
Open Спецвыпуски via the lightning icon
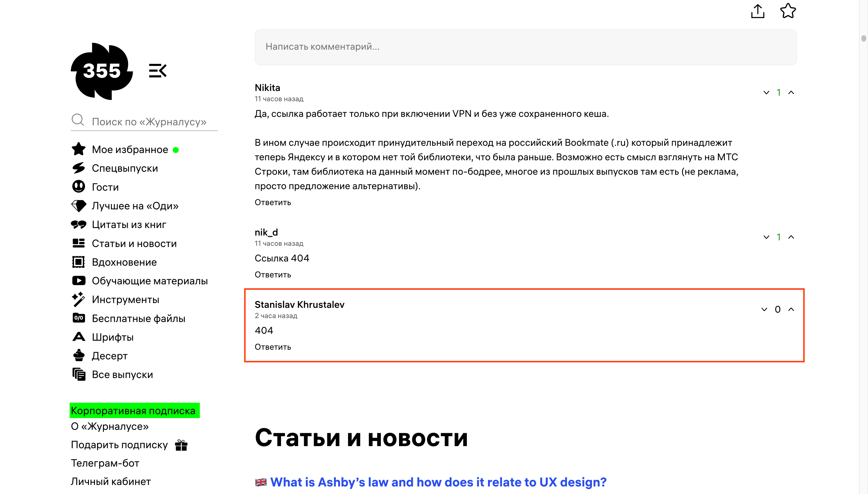pyautogui.click(x=79, y=168)
